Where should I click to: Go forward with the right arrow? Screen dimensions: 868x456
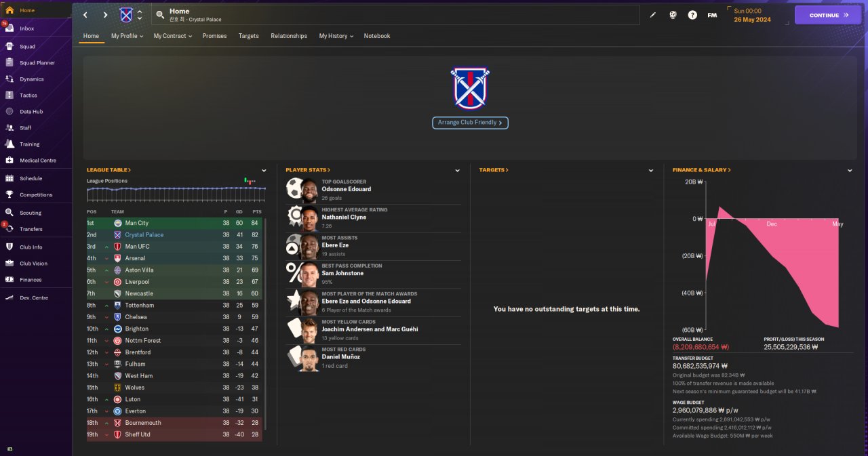point(105,15)
